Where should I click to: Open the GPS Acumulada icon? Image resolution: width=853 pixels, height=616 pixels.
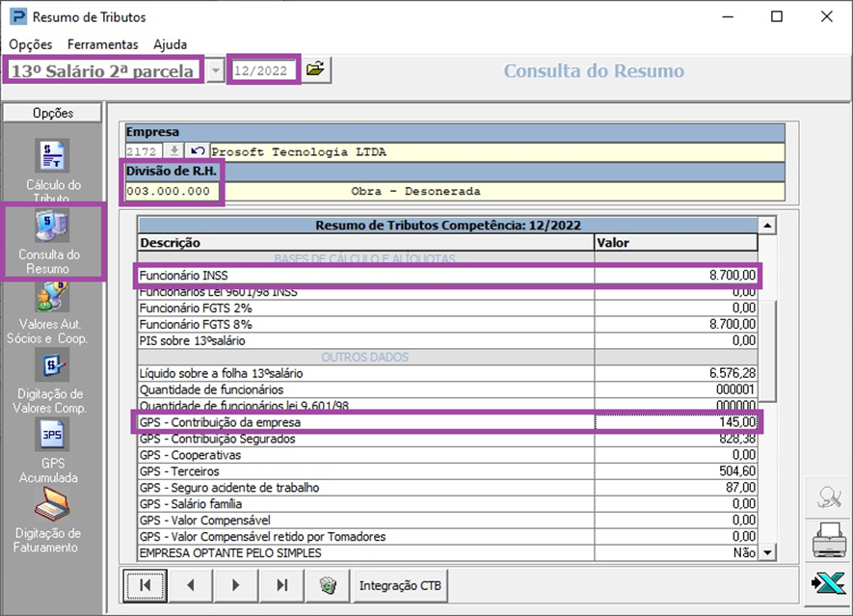click(x=52, y=438)
